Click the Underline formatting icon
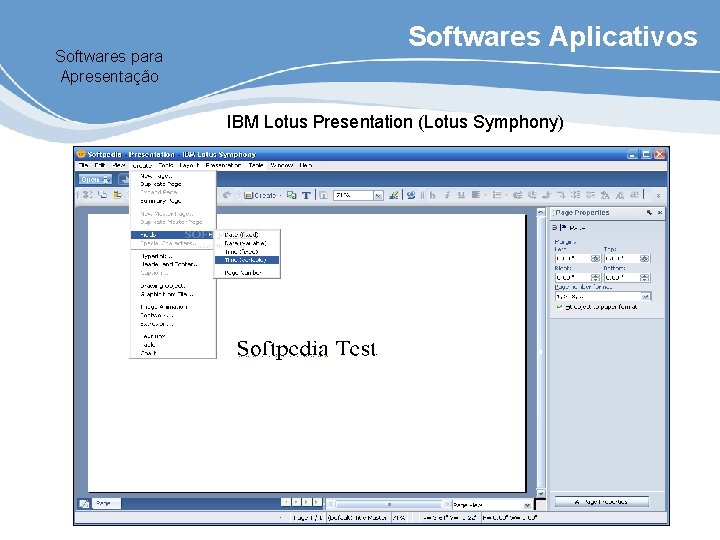Image resolution: width=720 pixels, height=540 pixels. (x=461, y=195)
